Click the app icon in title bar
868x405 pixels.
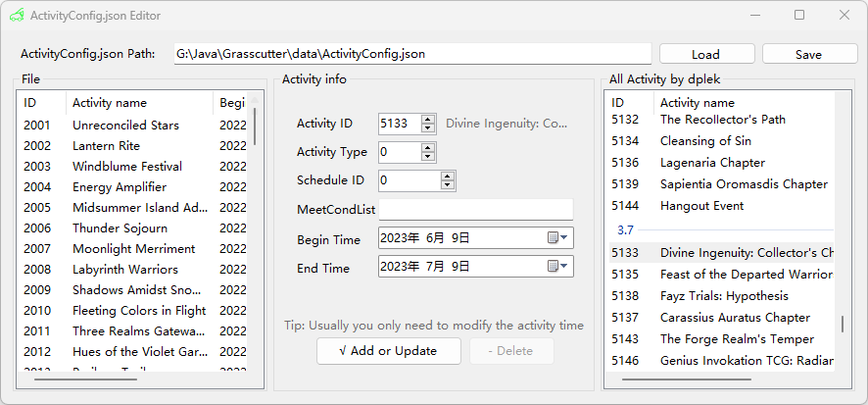click(17, 16)
